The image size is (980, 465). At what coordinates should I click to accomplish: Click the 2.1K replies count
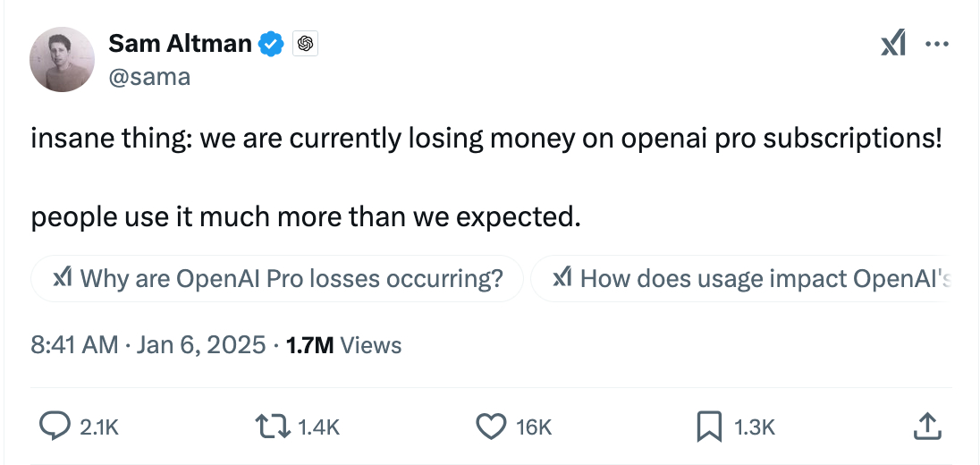click(x=99, y=428)
